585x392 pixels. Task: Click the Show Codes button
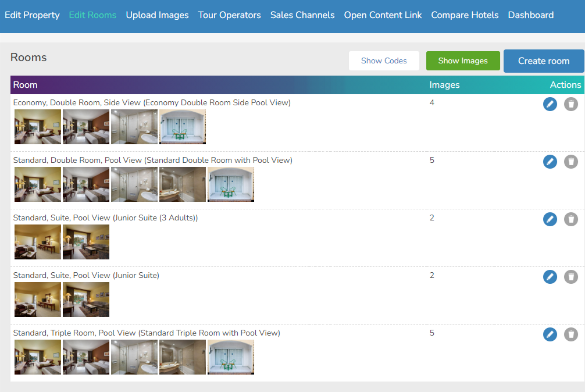pyautogui.click(x=384, y=60)
